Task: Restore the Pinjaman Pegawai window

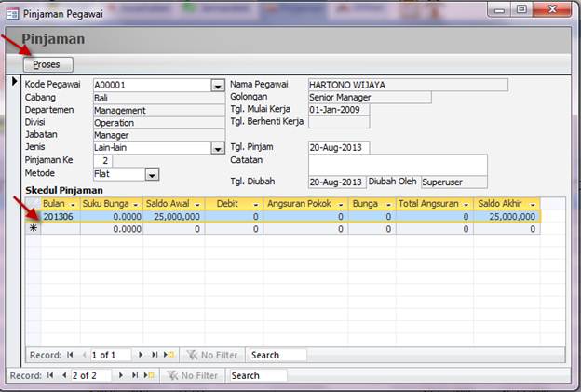Action: point(521,9)
